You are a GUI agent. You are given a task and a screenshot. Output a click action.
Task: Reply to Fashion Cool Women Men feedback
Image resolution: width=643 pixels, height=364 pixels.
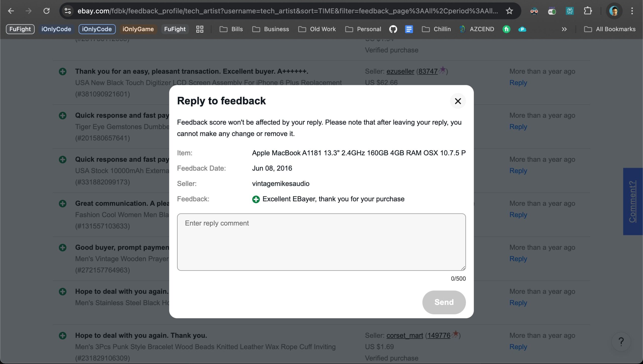[518, 215]
